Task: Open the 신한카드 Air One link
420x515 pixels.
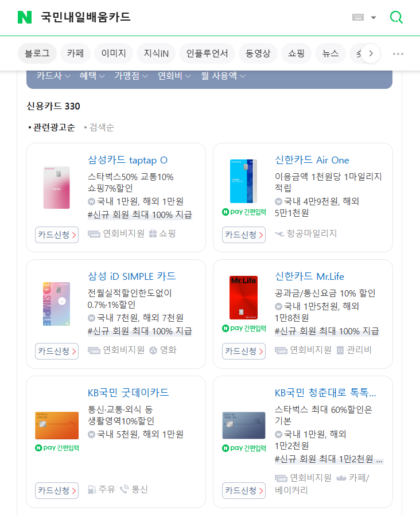Action: point(312,160)
